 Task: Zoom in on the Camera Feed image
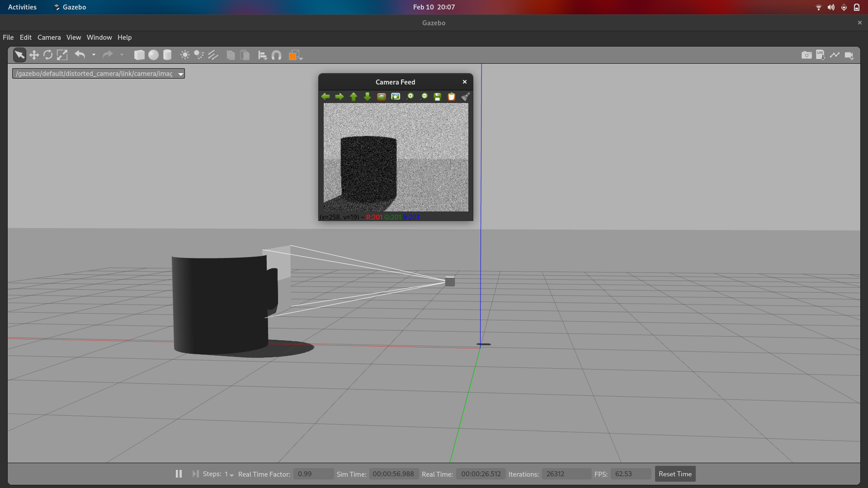pyautogui.click(x=410, y=97)
